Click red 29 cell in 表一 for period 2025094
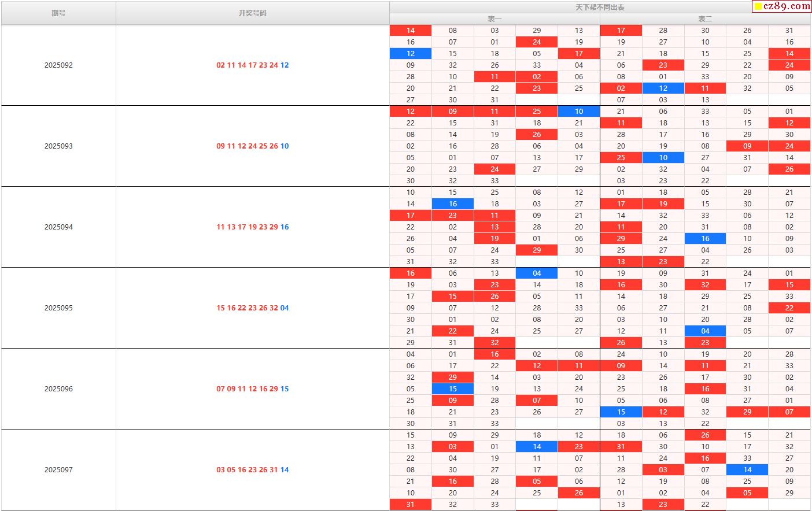Screen dimensions: 812x511 [x=537, y=250]
